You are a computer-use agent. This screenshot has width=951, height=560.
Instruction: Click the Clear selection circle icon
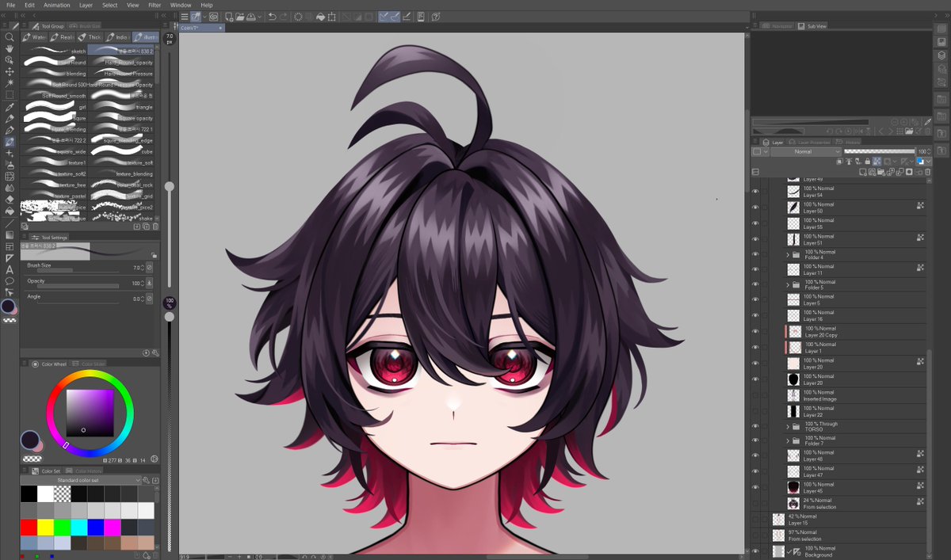pos(298,17)
